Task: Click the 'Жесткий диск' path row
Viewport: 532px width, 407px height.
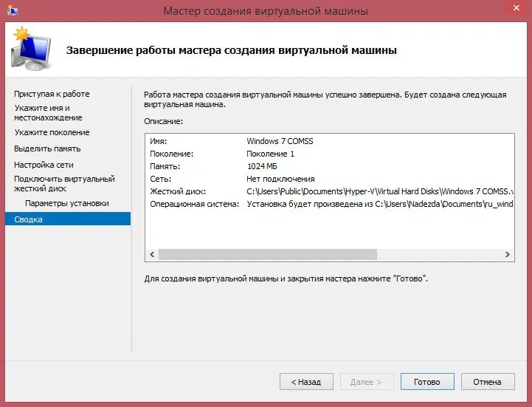Action: [328, 191]
